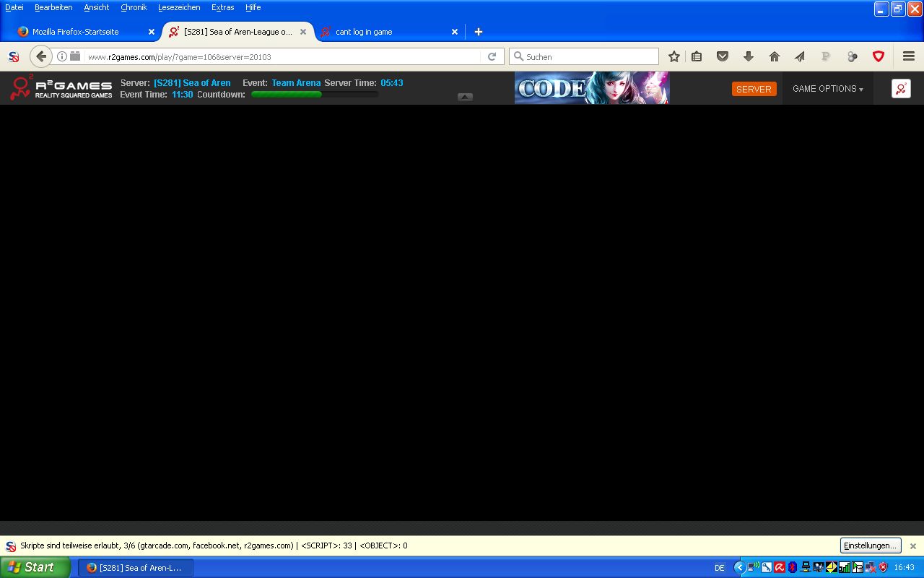Expand the GAME OPTIONS dropdown

[x=827, y=89]
